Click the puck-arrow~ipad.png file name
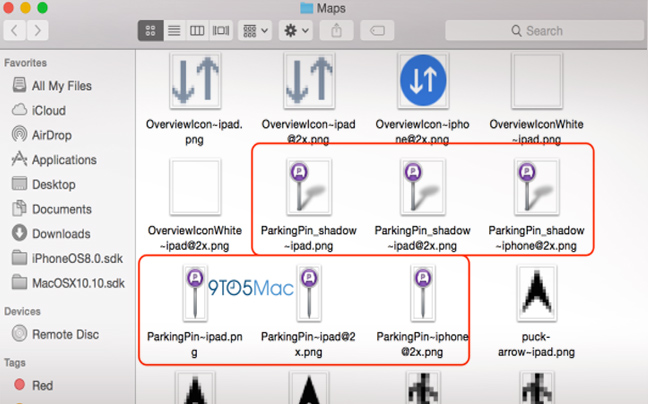This screenshot has height=404, width=648. (536, 344)
